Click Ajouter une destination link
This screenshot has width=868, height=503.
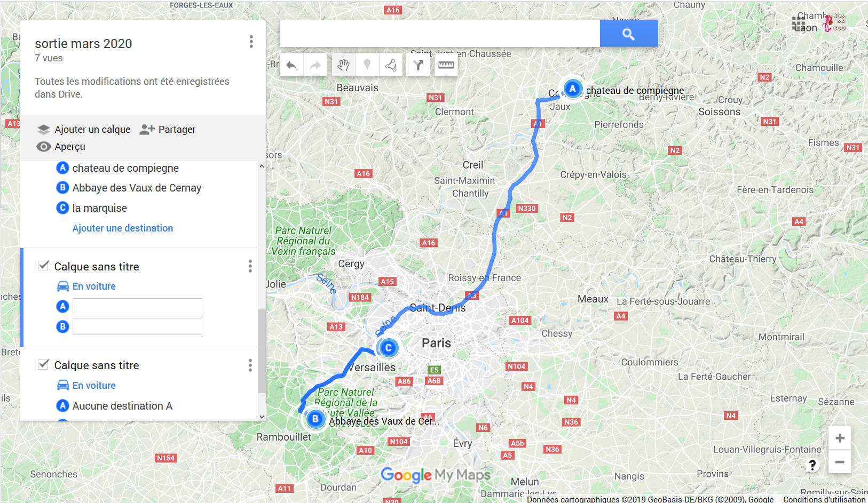pyautogui.click(x=123, y=228)
